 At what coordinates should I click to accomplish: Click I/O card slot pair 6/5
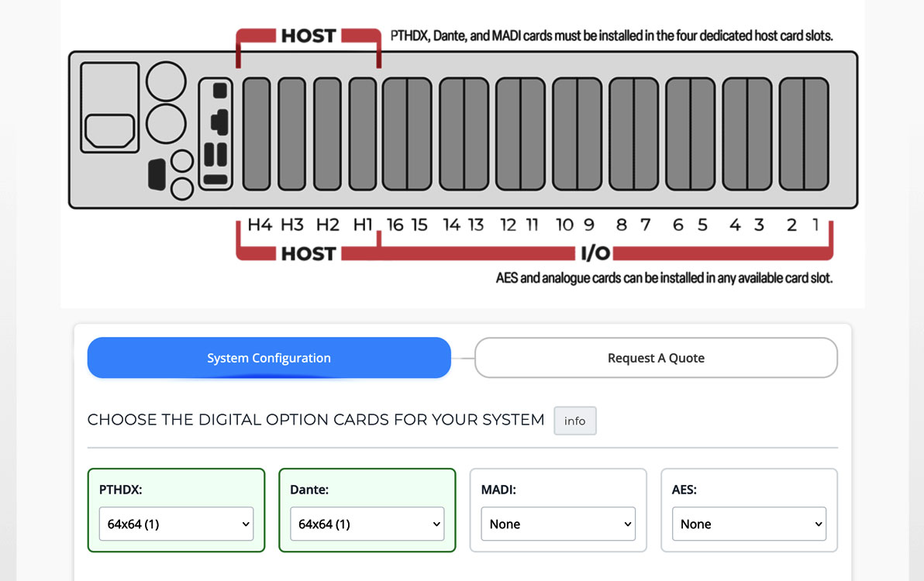click(690, 134)
